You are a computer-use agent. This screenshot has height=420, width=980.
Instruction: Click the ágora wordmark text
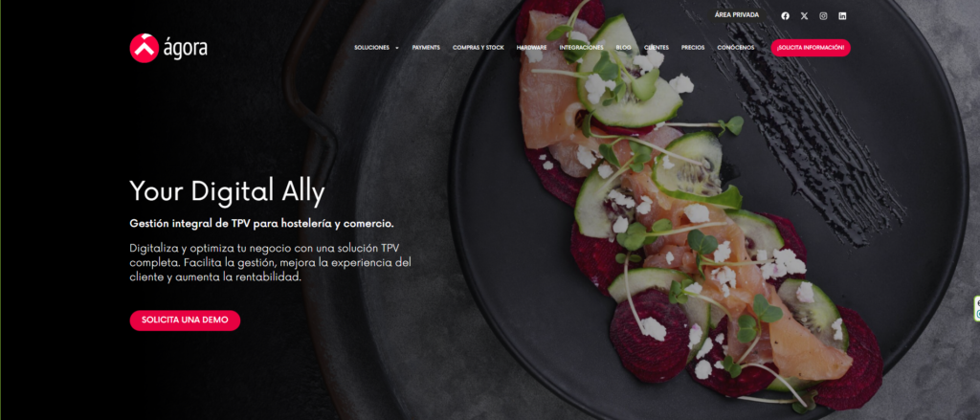[185, 49]
